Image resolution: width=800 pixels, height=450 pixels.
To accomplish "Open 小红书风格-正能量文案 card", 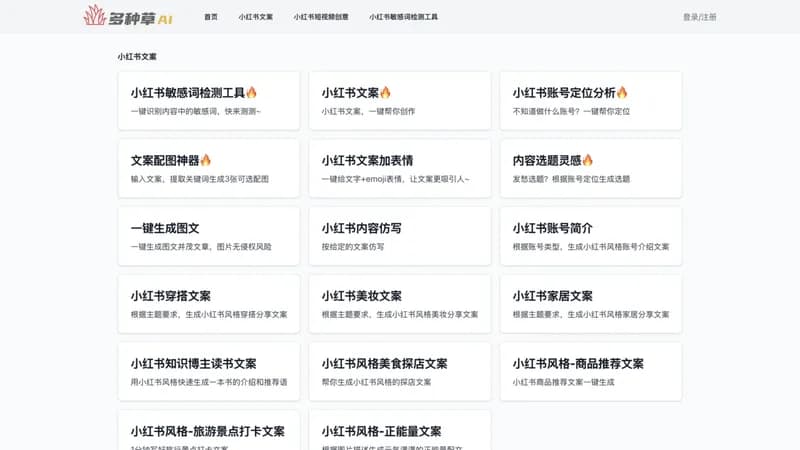I will 399,431.
